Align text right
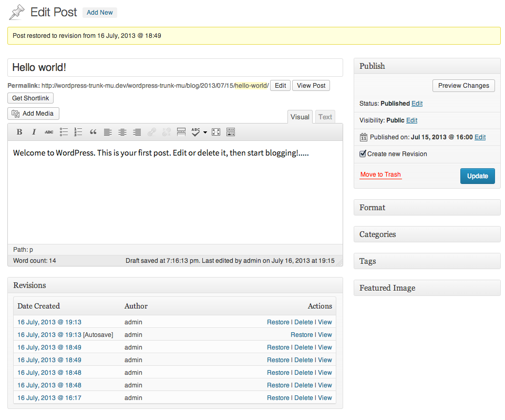505x420 pixels. (x=137, y=132)
